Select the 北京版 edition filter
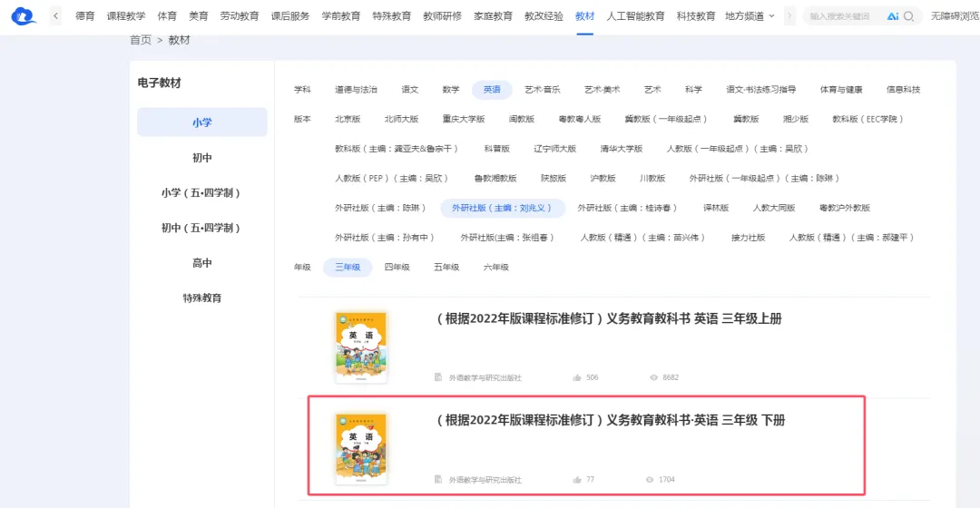 pos(348,119)
